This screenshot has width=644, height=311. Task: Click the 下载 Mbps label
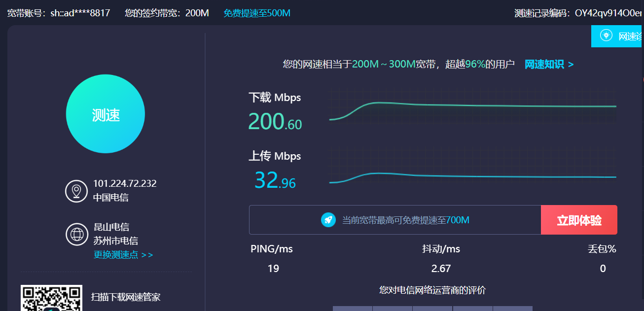pos(275,98)
